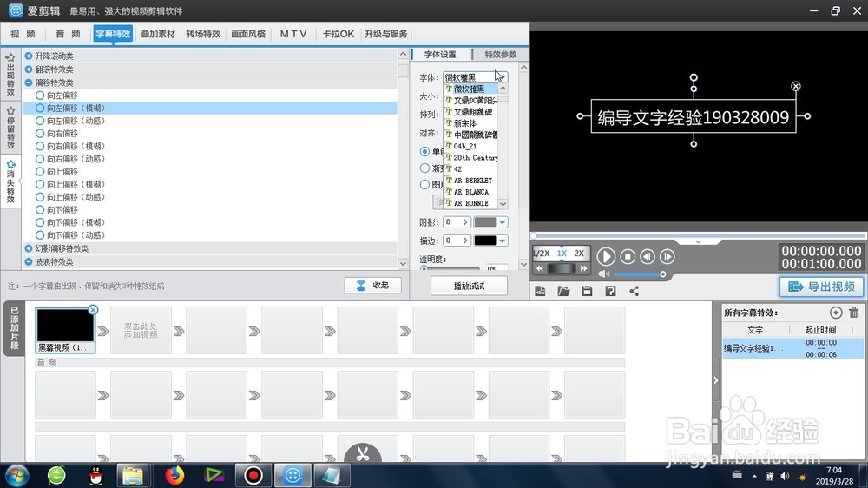Adjust the volume slider handle
Viewport: 868px width, 488px height.
[662, 274]
